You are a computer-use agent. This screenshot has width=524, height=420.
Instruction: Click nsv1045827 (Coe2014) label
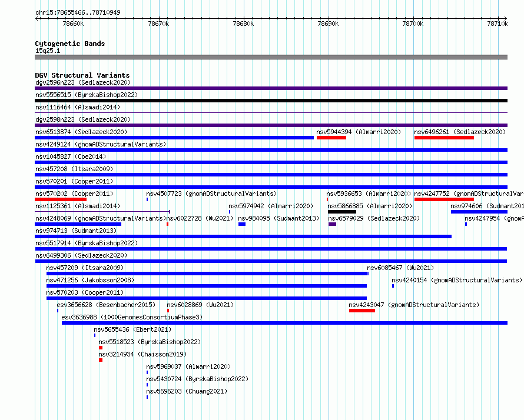(71, 156)
